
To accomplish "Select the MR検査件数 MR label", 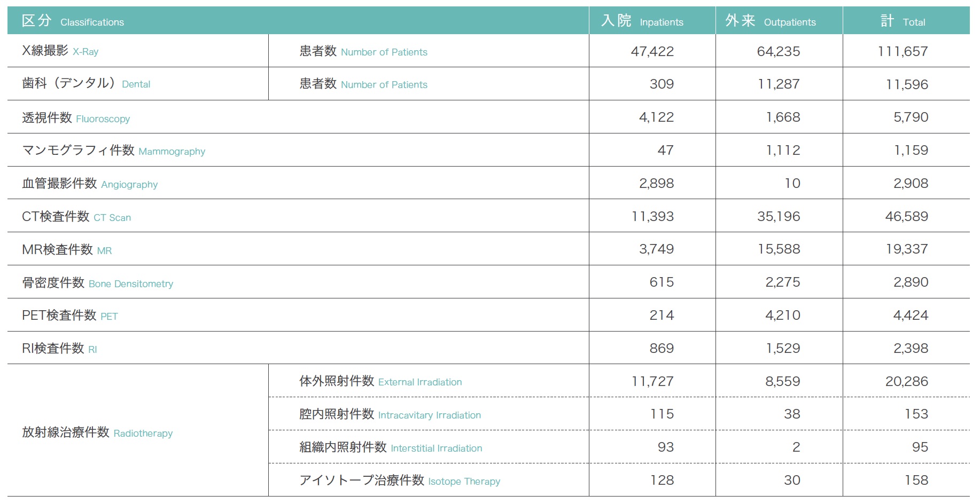I will tap(67, 250).
